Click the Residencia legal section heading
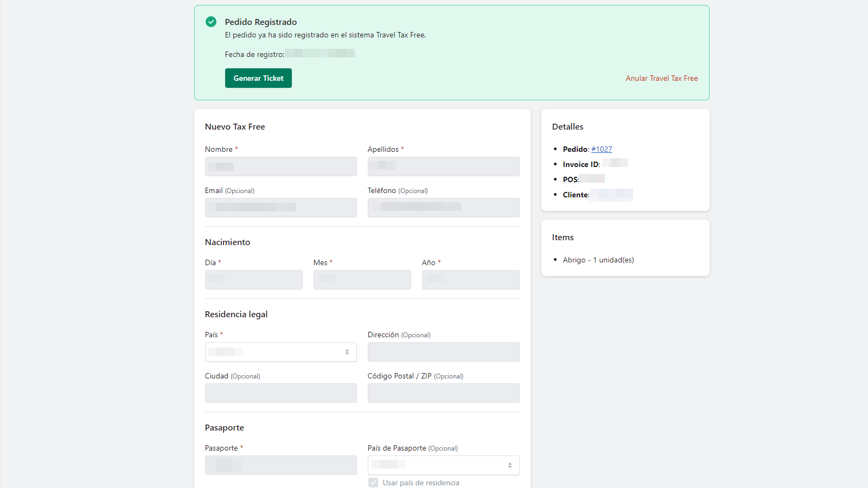Image resolution: width=868 pixels, height=488 pixels. pos(236,314)
